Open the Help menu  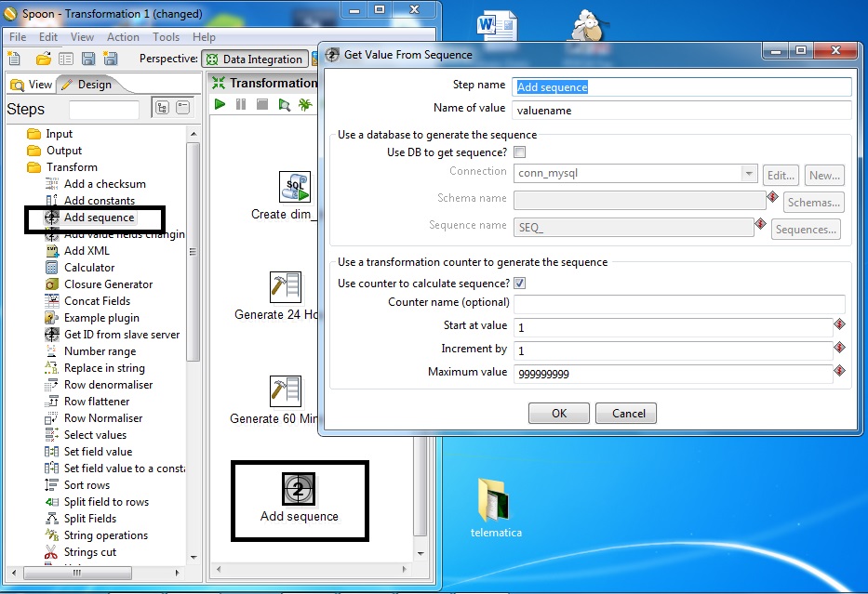204,37
